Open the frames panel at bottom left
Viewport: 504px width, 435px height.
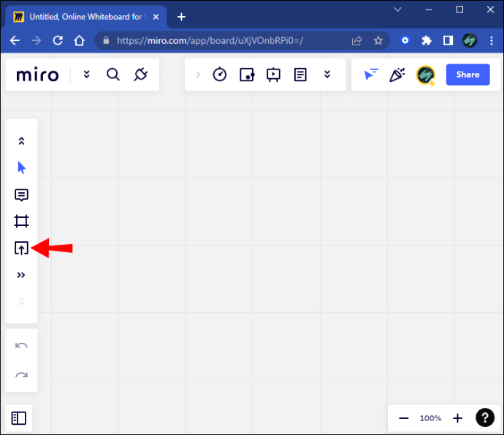[19, 418]
